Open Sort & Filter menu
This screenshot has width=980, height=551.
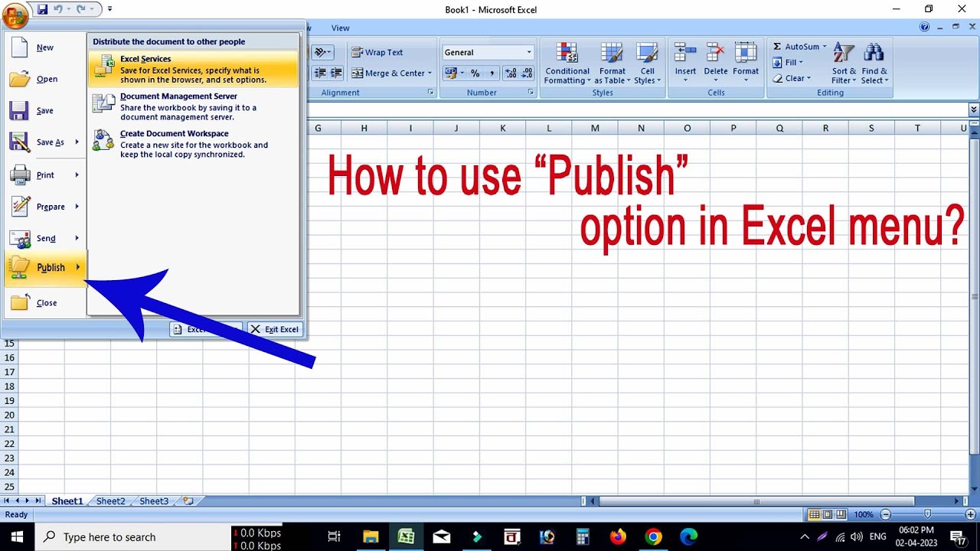coord(844,64)
